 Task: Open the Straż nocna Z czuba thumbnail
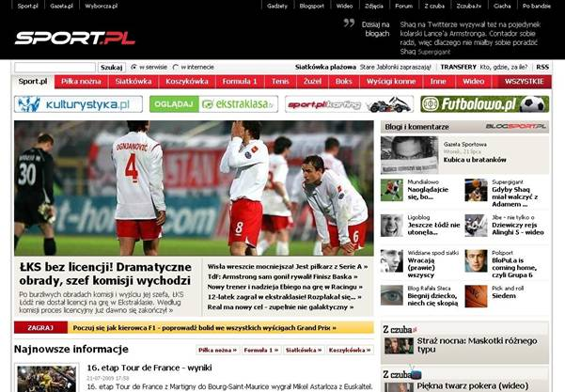point(399,346)
